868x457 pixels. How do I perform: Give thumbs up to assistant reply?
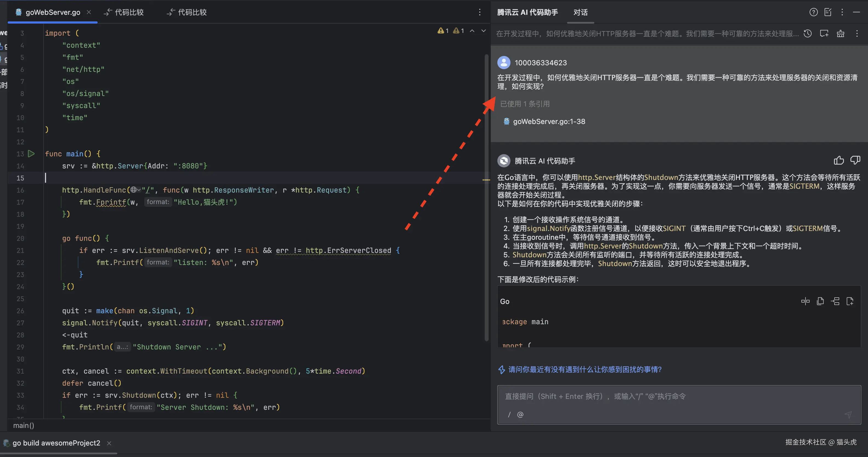(839, 160)
